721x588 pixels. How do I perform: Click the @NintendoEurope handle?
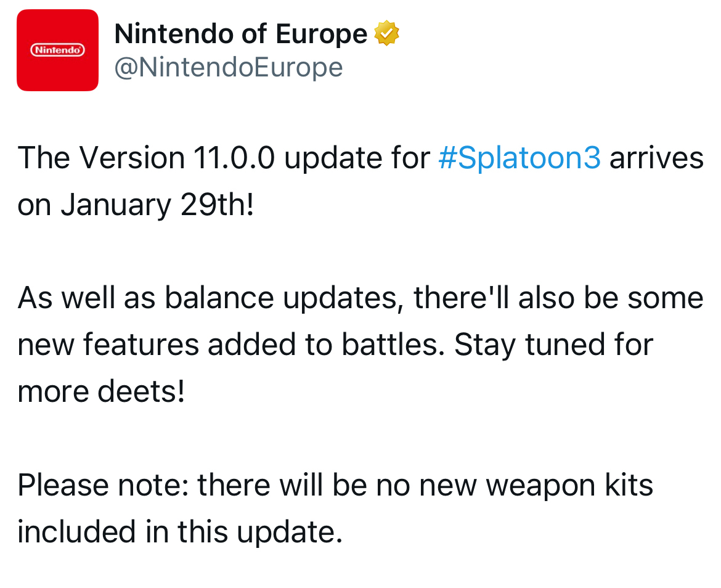pyautogui.click(x=228, y=67)
